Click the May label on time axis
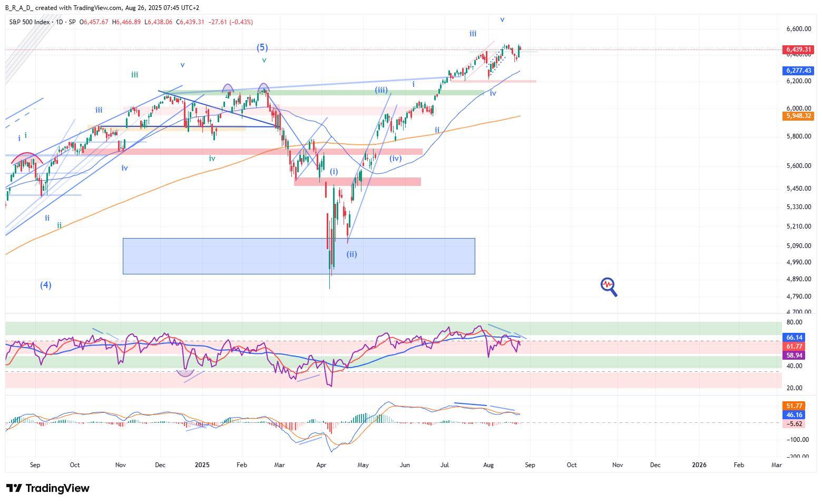The image size is (822, 504). click(x=363, y=465)
